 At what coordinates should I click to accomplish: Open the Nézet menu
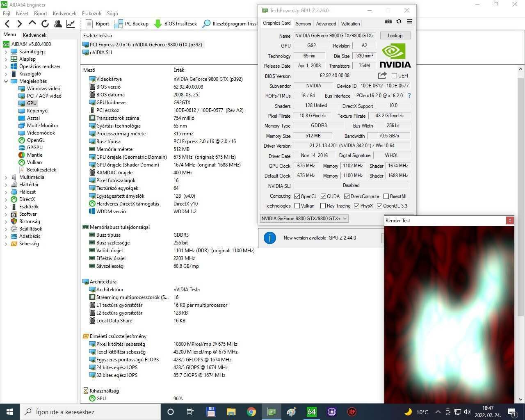(22, 14)
